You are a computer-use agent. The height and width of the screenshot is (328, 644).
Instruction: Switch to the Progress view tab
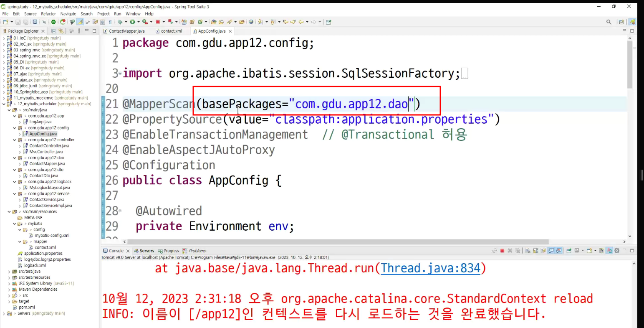169,251
